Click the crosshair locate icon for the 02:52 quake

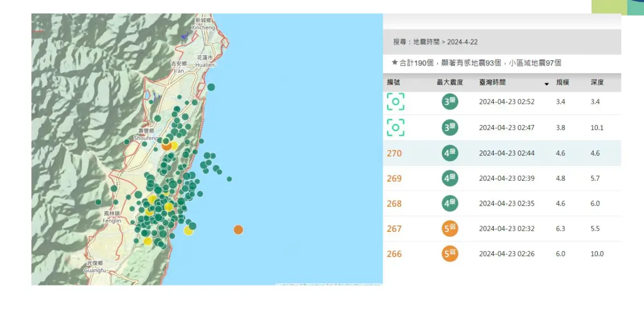pyautogui.click(x=396, y=102)
